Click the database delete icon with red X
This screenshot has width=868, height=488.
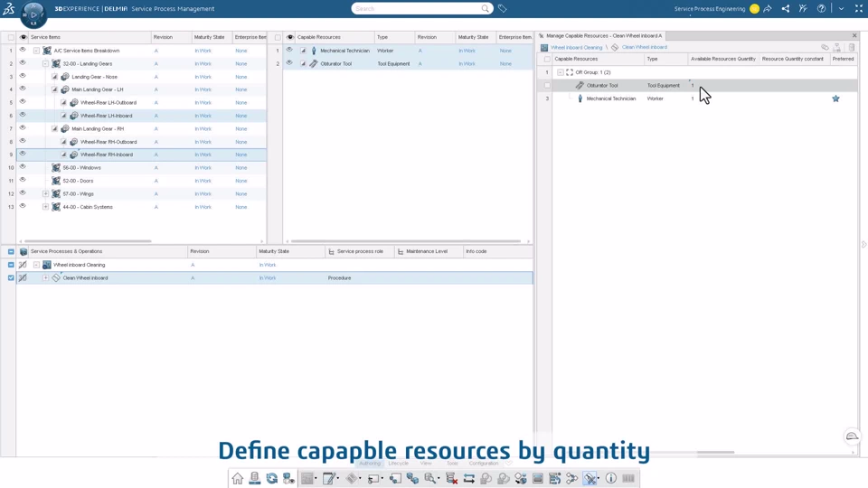[452, 478]
